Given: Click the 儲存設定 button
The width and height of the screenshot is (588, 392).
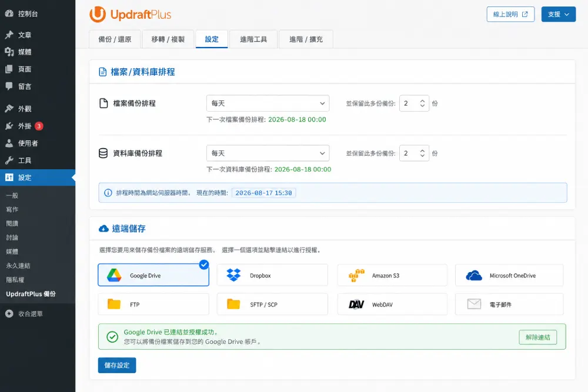Looking at the screenshot, I should coord(117,365).
